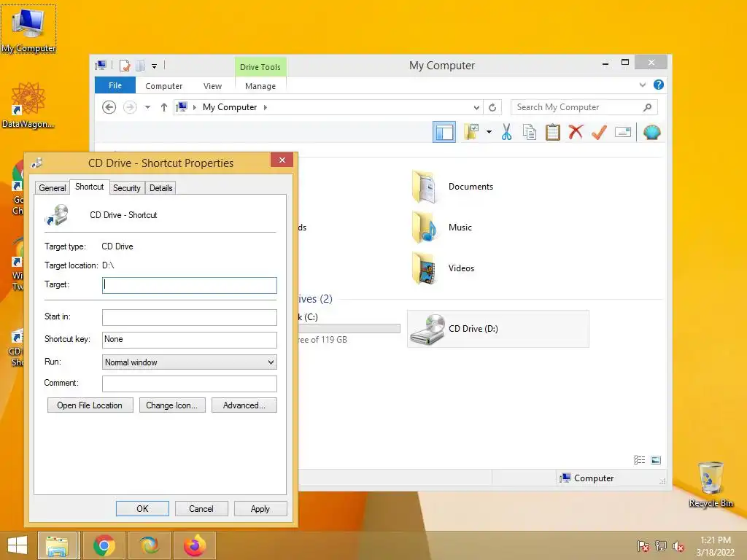
Task: Click the orange checkmark Properties toolbar icon
Action: point(599,132)
